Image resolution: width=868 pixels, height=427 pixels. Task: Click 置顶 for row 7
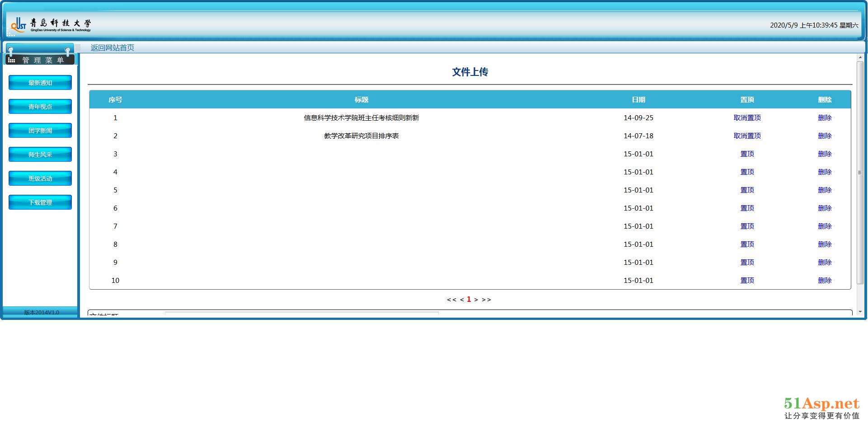747,226
